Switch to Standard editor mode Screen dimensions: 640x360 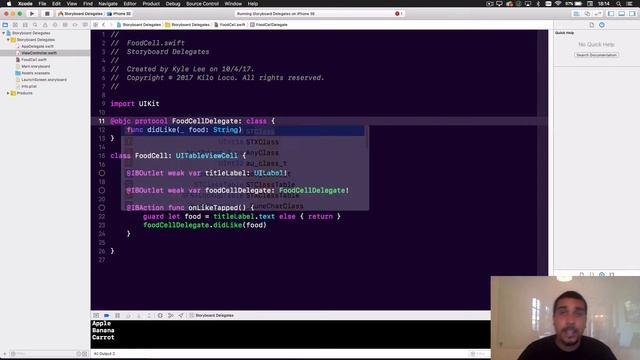[x=576, y=13]
